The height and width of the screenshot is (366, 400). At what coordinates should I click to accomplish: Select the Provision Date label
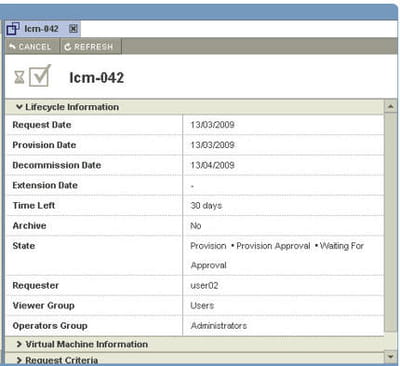tap(44, 145)
